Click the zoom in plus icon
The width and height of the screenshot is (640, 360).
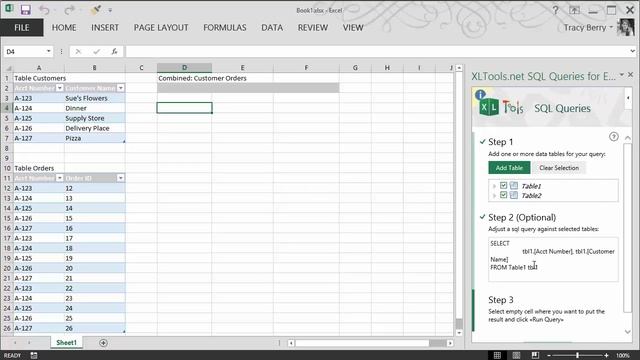click(x=607, y=356)
